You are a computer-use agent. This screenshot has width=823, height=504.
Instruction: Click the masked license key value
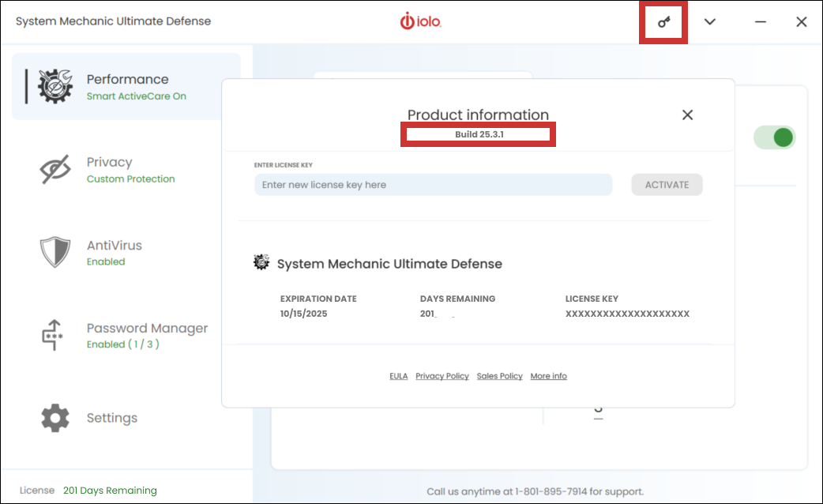coord(627,314)
